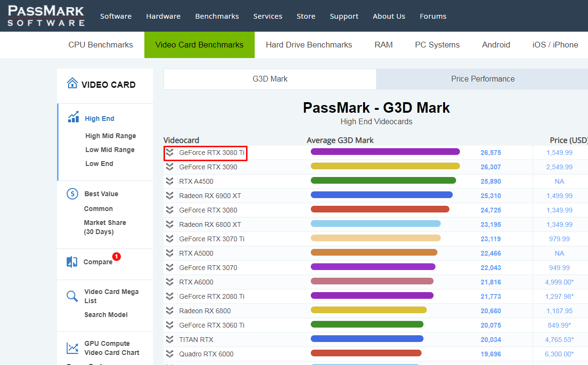
Task: Expand the RTX A6000 row
Action: 169,282
